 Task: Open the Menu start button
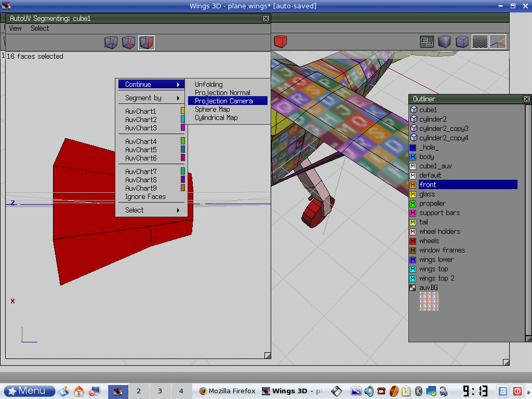point(30,391)
